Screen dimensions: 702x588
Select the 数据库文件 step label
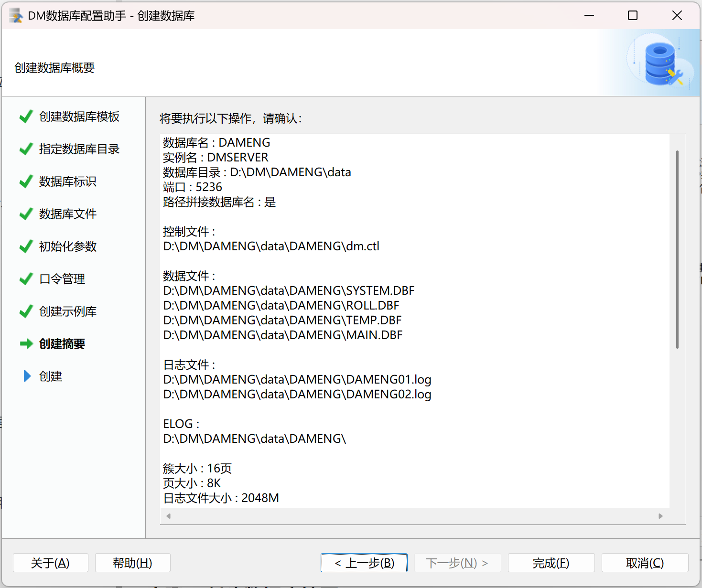coord(68,214)
